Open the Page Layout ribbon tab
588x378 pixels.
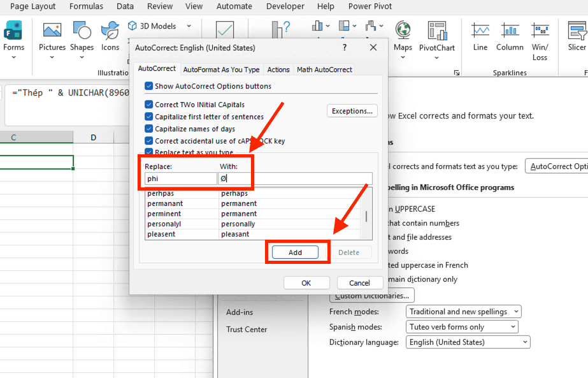pos(32,6)
